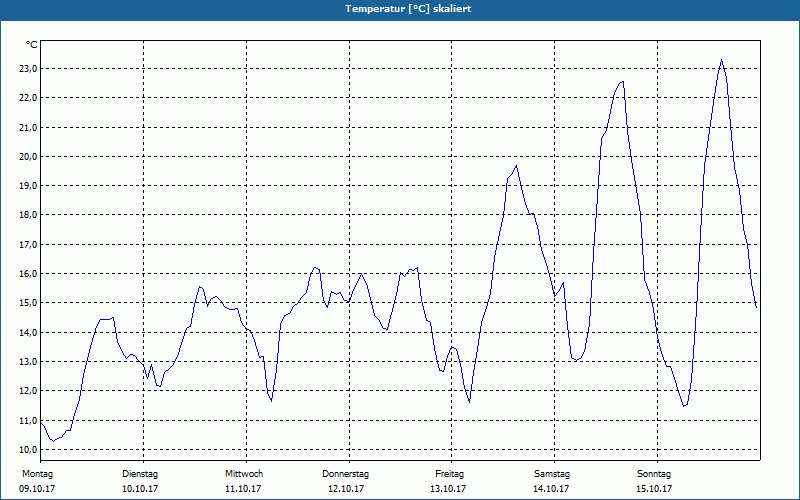Click the 13.10.17 date label
This screenshot has width=800, height=500.
tap(448, 489)
